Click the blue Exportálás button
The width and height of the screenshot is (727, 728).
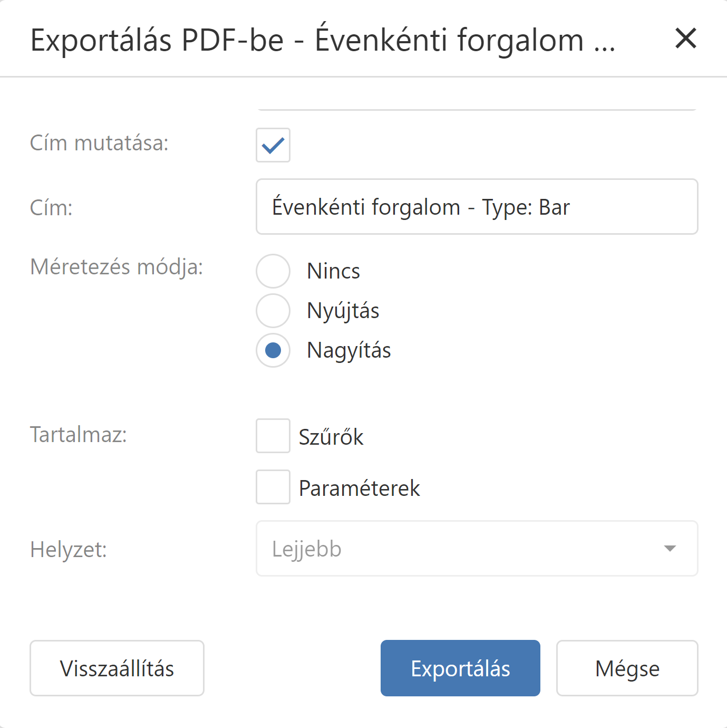460,668
